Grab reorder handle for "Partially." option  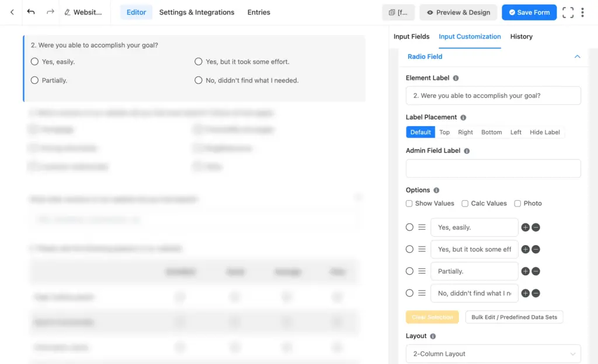(422, 271)
